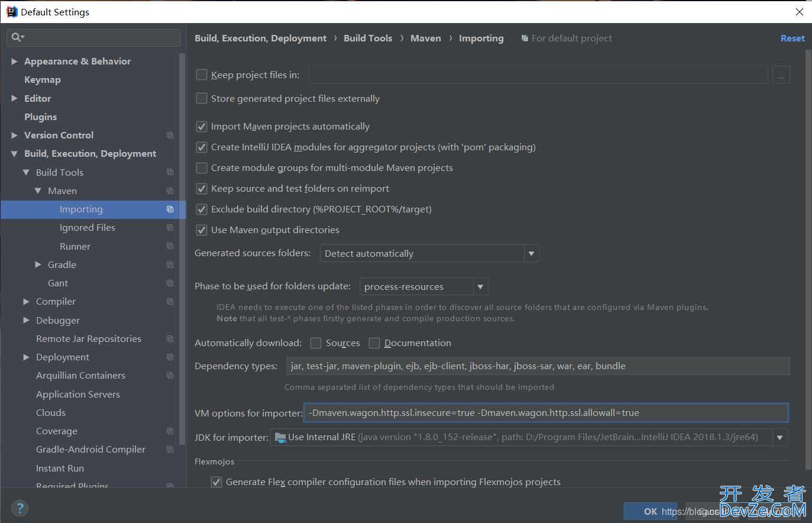Collapse the Build Tools node
The width and height of the screenshot is (812, 523).
point(26,172)
